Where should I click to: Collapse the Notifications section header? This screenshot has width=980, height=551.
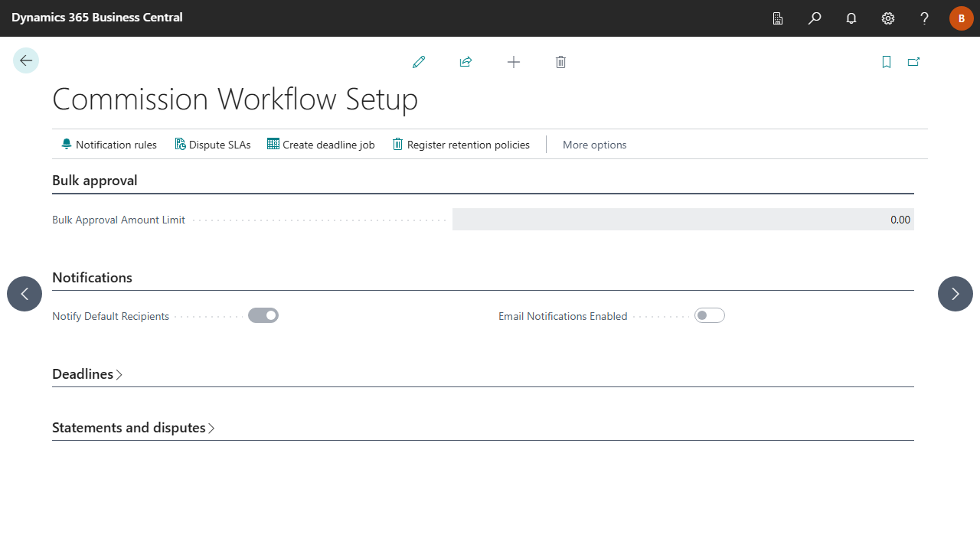92,278
